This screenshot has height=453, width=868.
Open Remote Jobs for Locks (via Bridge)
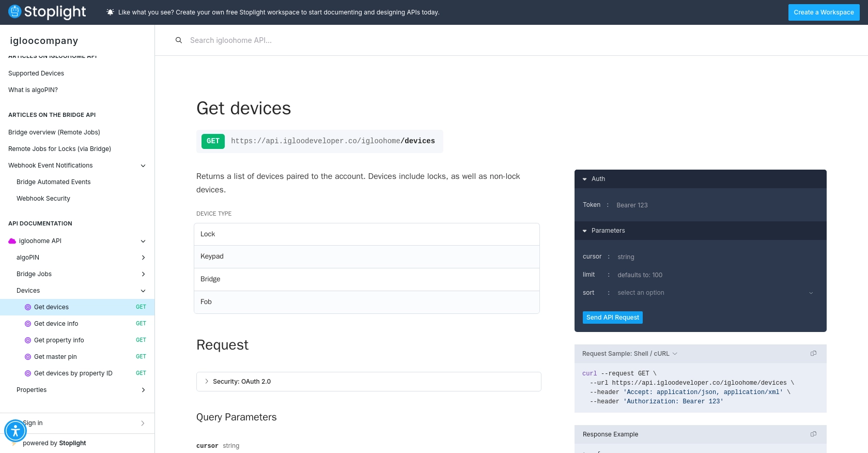click(x=60, y=149)
